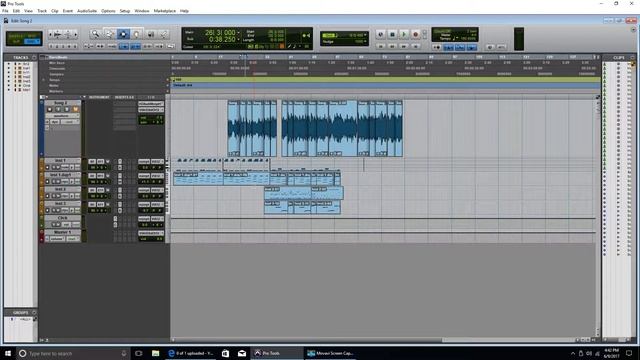Open Microsoft Store from the taskbar
This screenshot has width=640, height=360.
tap(225, 353)
